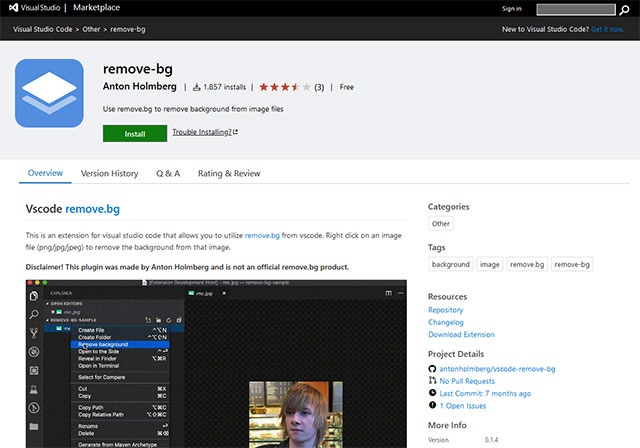Click the remove-bg extension logo
Image resolution: width=640 pixels, height=448 pixels.
tap(49, 93)
